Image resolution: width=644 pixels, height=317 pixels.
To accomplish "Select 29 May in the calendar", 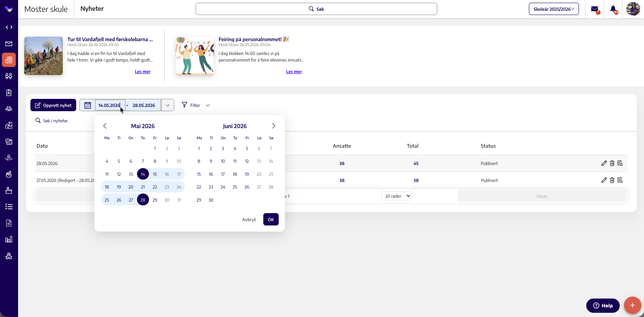I will point(155,200).
